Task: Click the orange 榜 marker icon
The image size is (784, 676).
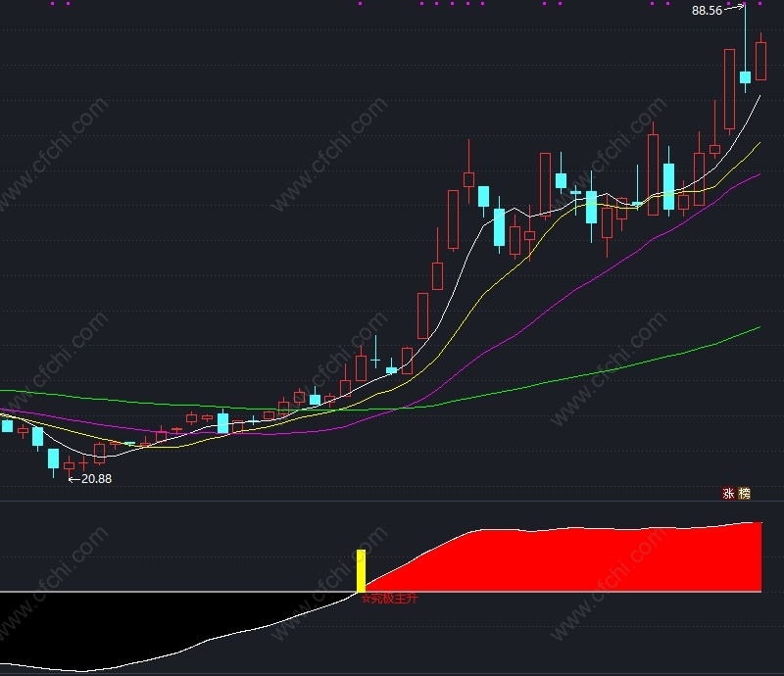Action: (744, 494)
